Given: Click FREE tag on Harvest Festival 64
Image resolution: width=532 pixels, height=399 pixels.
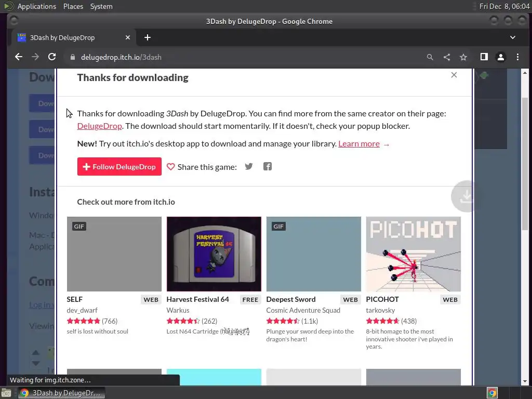Looking at the screenshot, I should [x=250, y=300].
